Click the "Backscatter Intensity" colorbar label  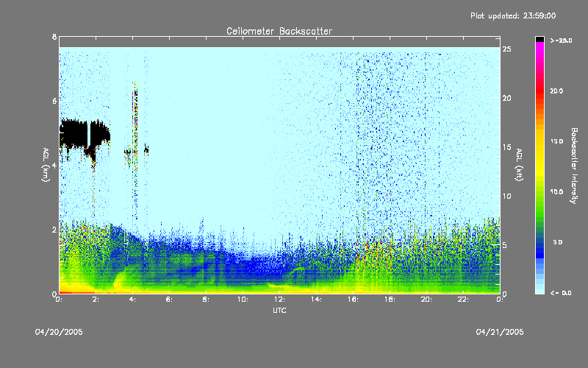(x=574, y=166)
